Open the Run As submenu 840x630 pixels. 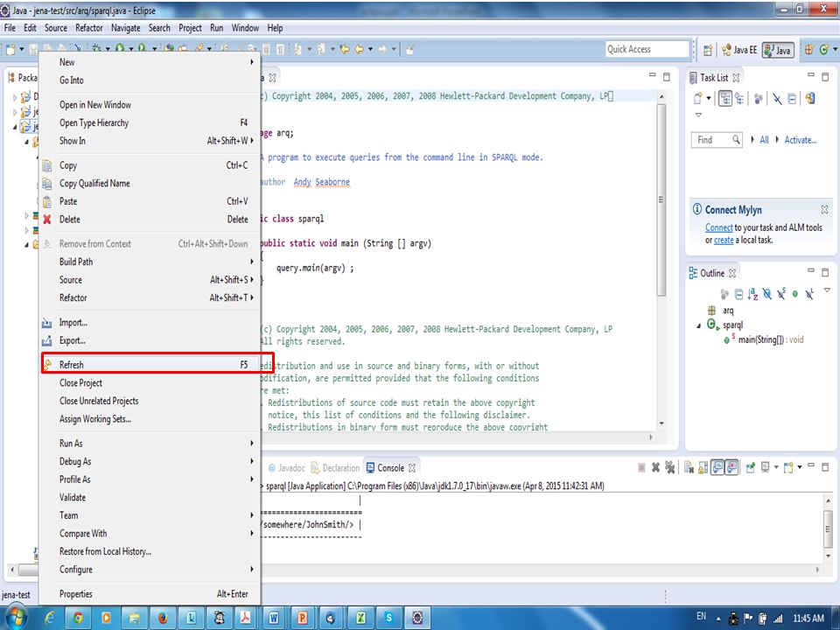150,443
